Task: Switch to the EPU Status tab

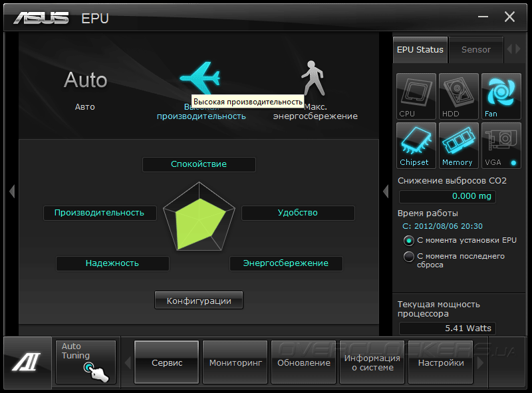Action: pos(420,50)
